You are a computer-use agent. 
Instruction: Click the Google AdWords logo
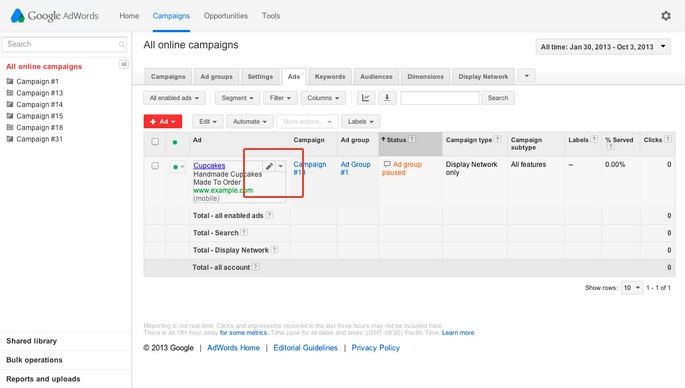54,16
